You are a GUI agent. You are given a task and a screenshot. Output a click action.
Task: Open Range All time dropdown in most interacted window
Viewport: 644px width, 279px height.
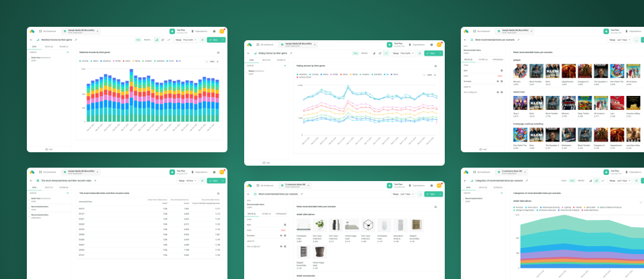(187, 180)
